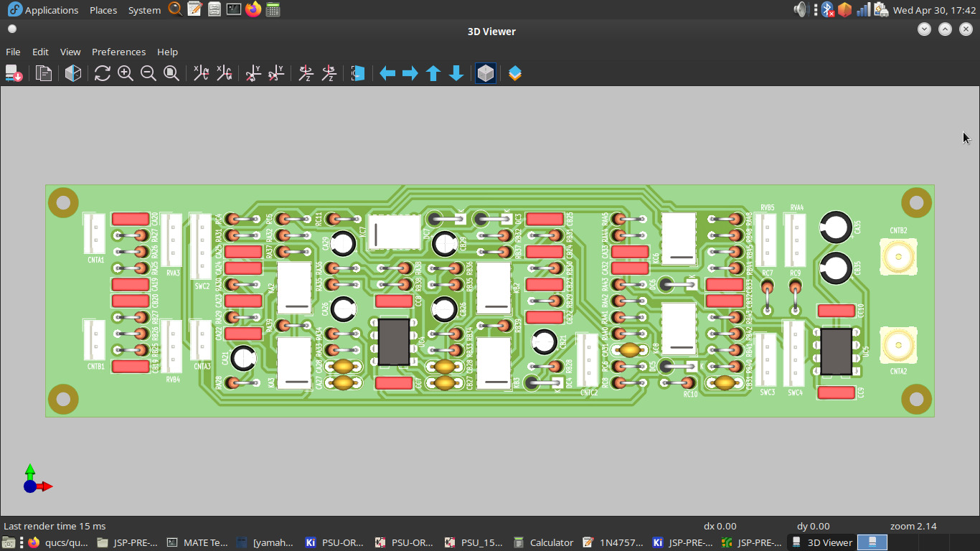This screenshot has height=551, width=980.
Task: Zoom in on the 3D view
Action: click(x=126, y=73)
